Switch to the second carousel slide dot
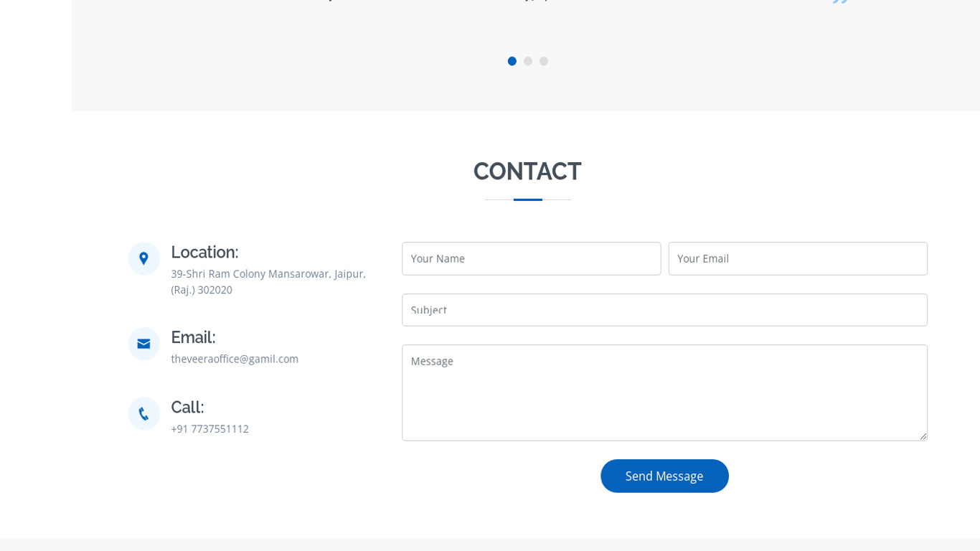 (x=528, y=61)
